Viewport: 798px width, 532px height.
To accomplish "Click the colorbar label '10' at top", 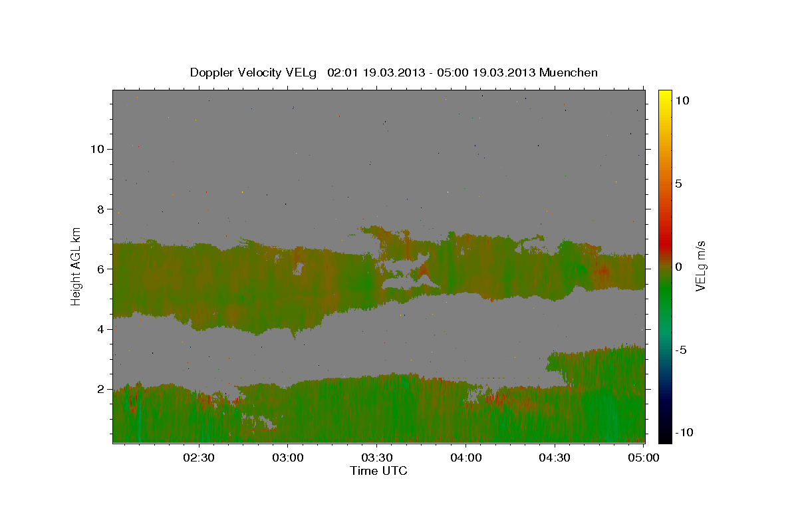I will pyautogui.click(x=682, y=100).
